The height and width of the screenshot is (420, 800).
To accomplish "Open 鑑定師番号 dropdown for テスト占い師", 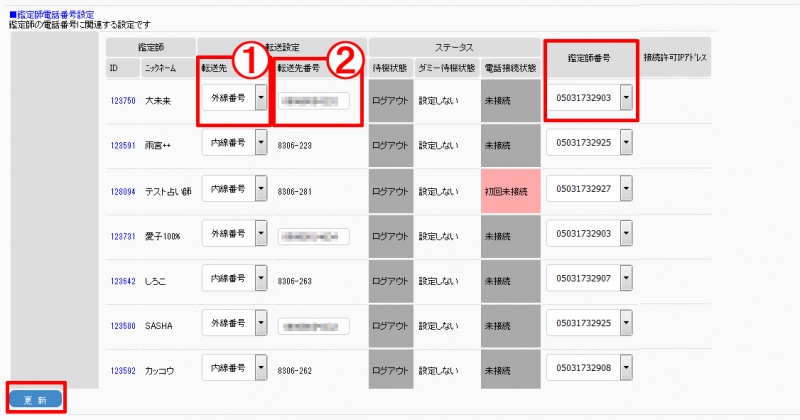I will (x=626, y=189).
